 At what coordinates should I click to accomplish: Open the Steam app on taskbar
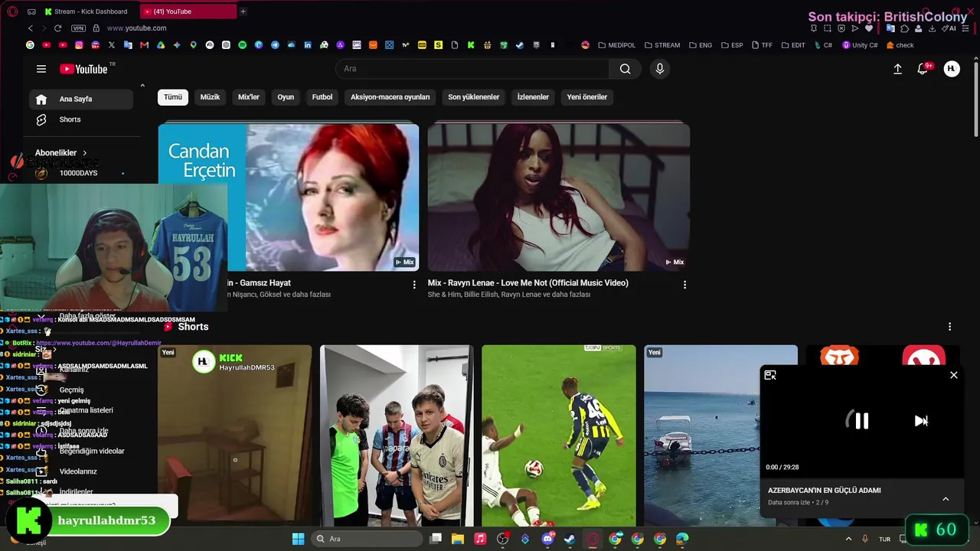570,539
